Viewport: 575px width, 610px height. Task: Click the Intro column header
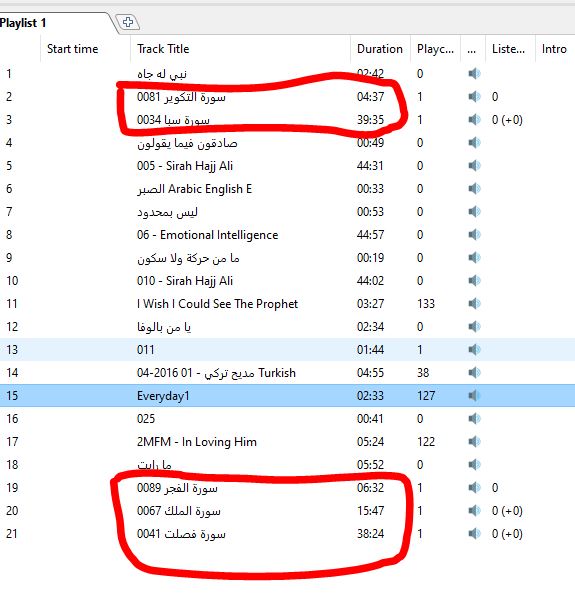click(x=555, y=49)
